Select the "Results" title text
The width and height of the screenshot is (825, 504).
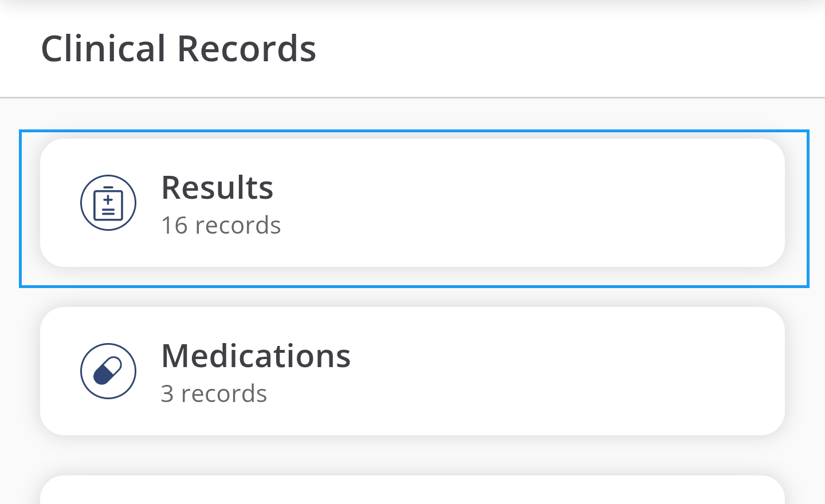click(x=217, y=187)
